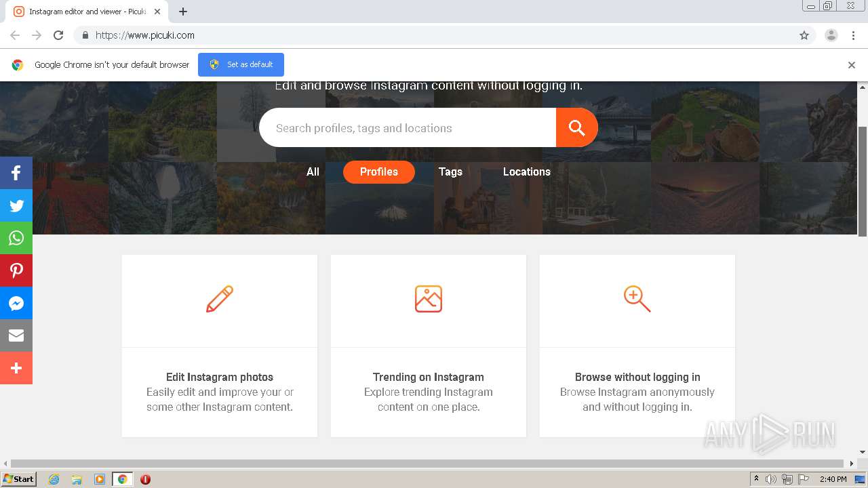Click the horizontal scrollbar thumb

(427, 464)
